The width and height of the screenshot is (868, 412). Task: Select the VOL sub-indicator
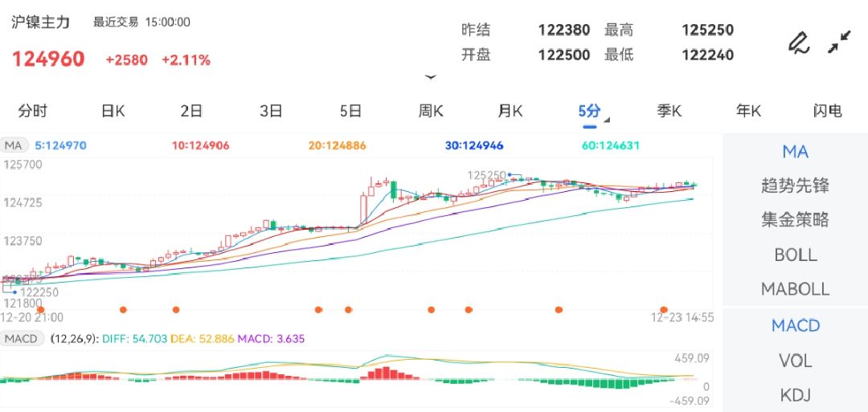(x=795, y=361)
